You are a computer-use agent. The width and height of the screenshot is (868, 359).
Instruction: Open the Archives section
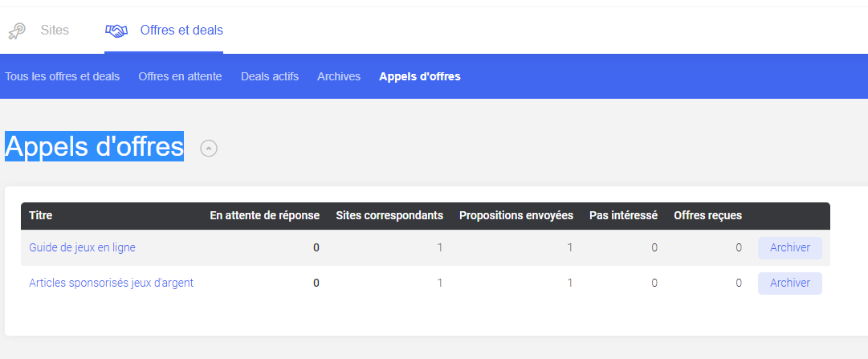pos(339,76)
